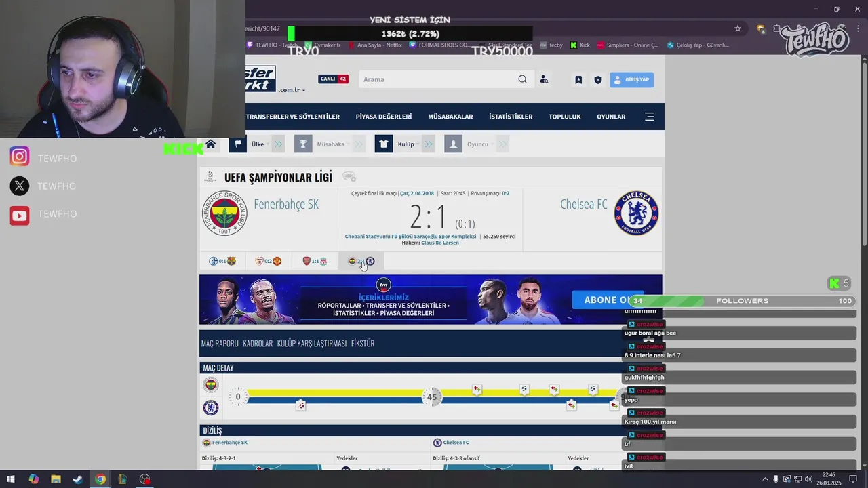Open the Fenerbahçe club crest
The image size is (868, 488).
tap(224, 213)
